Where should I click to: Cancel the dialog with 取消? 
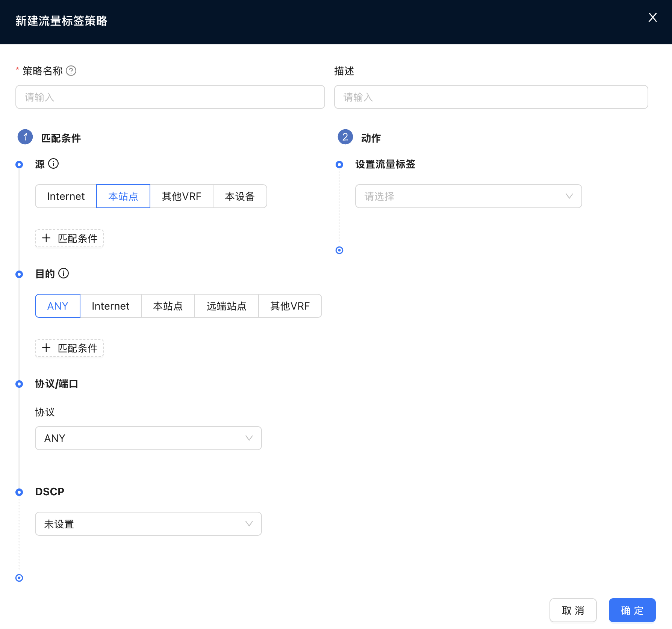pyautogui.click(x=573, y=610)
